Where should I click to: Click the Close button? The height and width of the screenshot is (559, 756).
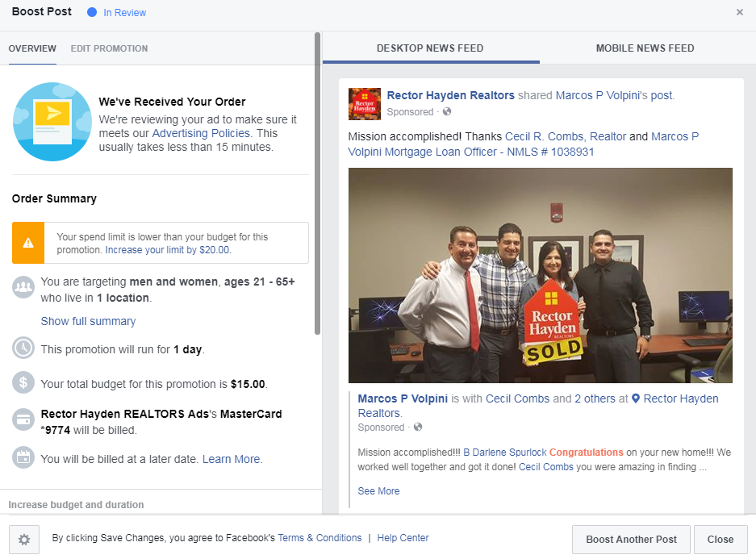point(720,540)
